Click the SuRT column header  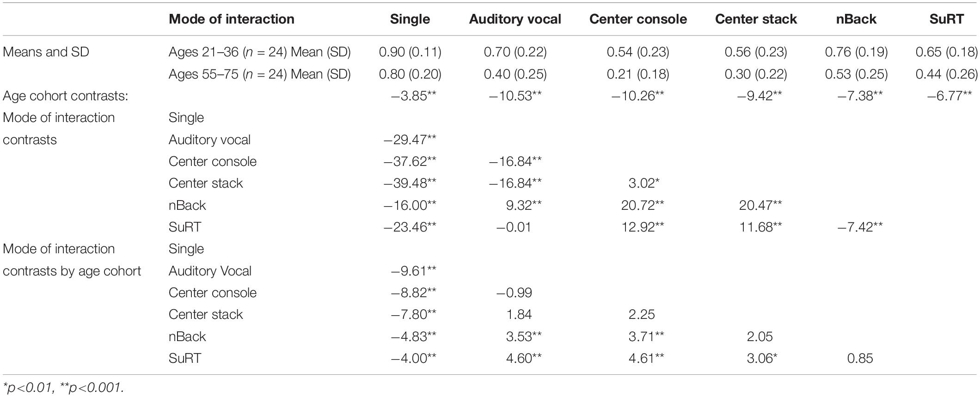[946, 19]
